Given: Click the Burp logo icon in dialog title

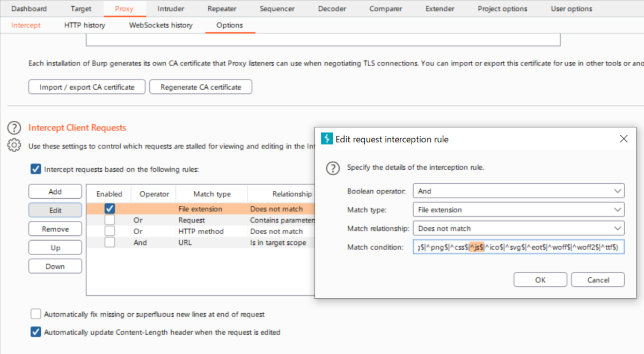Looking at the screenshot, I should tap(327, 139).
